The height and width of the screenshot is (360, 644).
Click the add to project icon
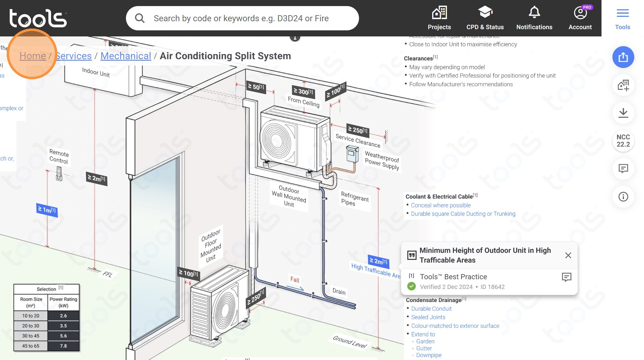coord(623,85)
